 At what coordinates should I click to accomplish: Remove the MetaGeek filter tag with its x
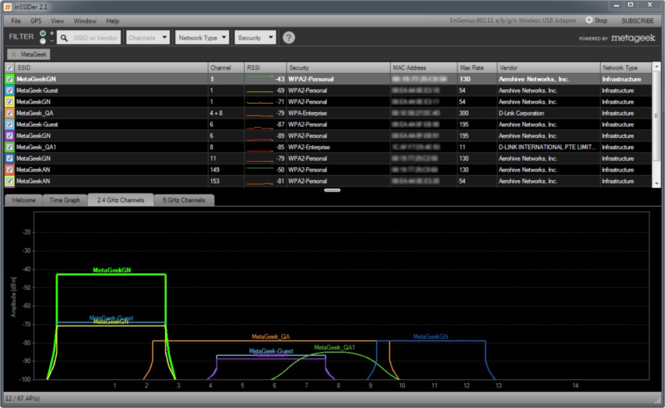click(x=14, y=54)
